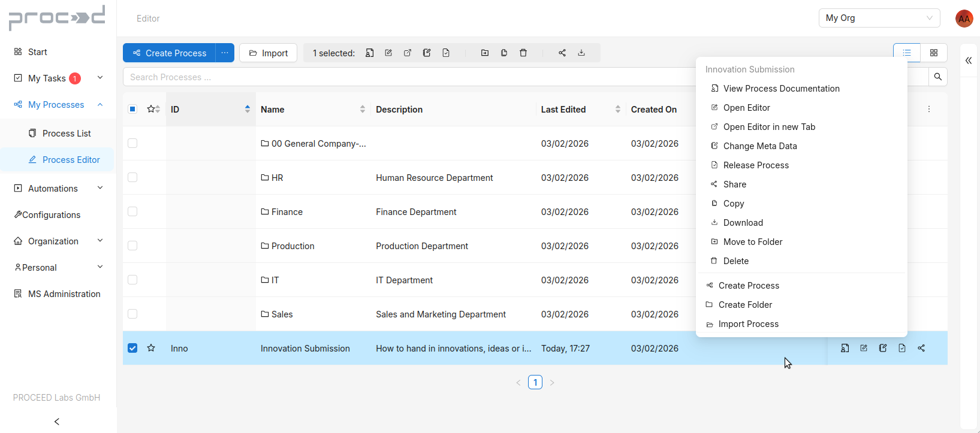This screenshot has width=980, height=433.
Task: Check the Production folder row checkbox
Action: click(x=132, y=246)
